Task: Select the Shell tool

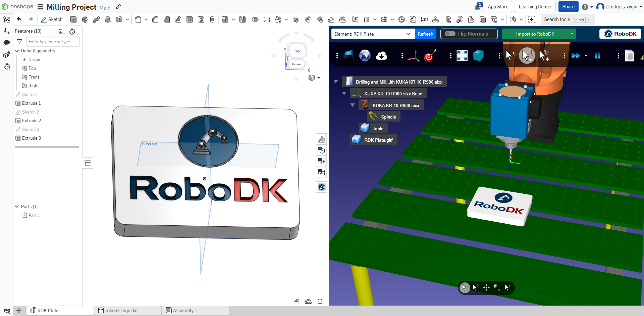Action: (190, 19)
